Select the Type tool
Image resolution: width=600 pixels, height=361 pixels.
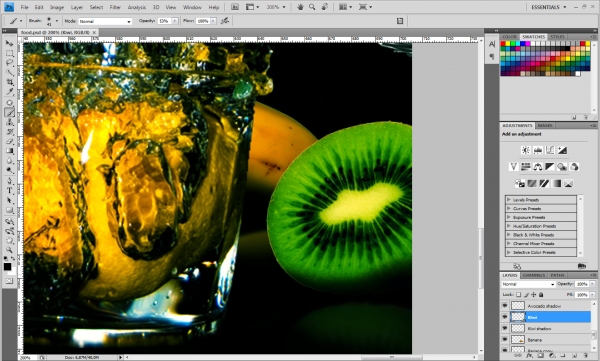9,191
